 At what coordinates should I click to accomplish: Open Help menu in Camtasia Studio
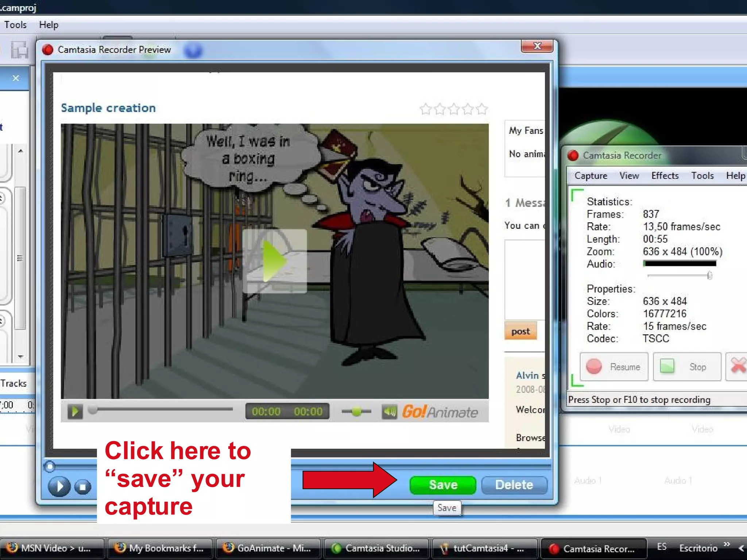(x=49, y=25)
